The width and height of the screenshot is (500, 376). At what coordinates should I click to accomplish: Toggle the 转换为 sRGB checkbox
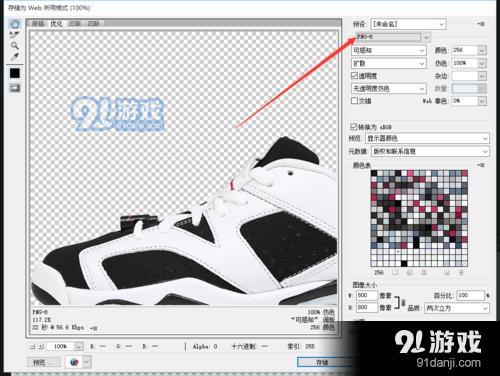(354, 127)
